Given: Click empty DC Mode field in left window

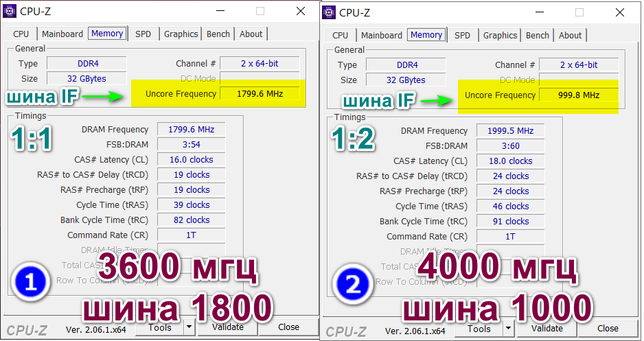Looking at the screenshot, I should tap(260, 77).
